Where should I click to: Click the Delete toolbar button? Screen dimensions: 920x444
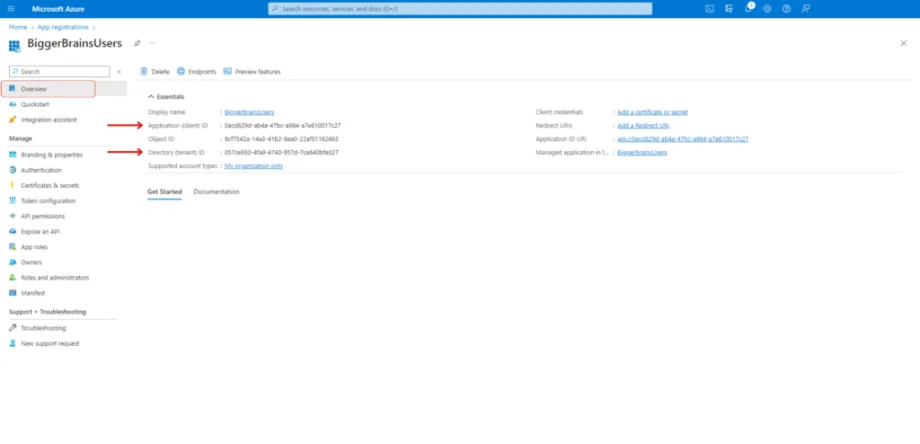(155, 72)
